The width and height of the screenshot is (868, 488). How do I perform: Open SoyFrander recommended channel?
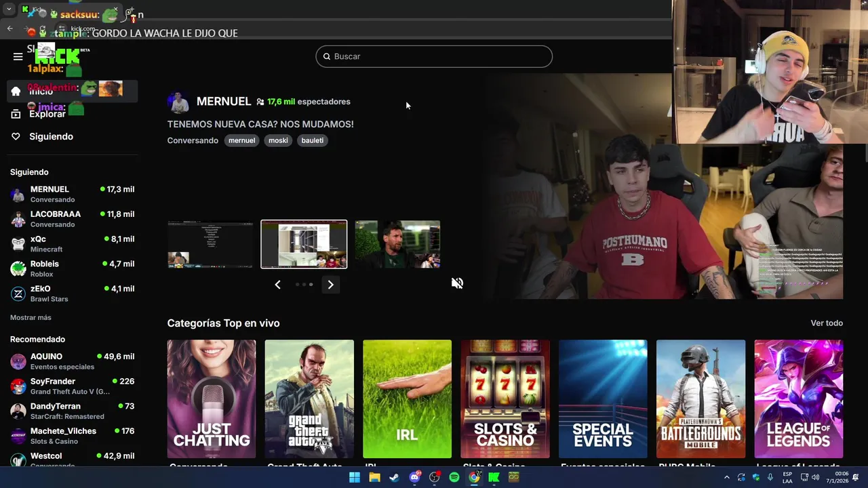tap(72, 386)
